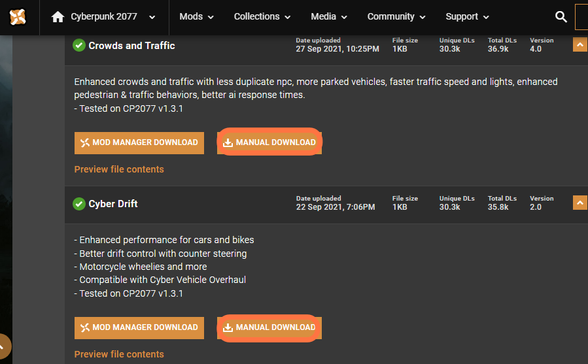Viewport: 588px width, 364px height.
Task: Click Mod Manager Download for Cyber Drift
Action: click(x=139, y=327)
